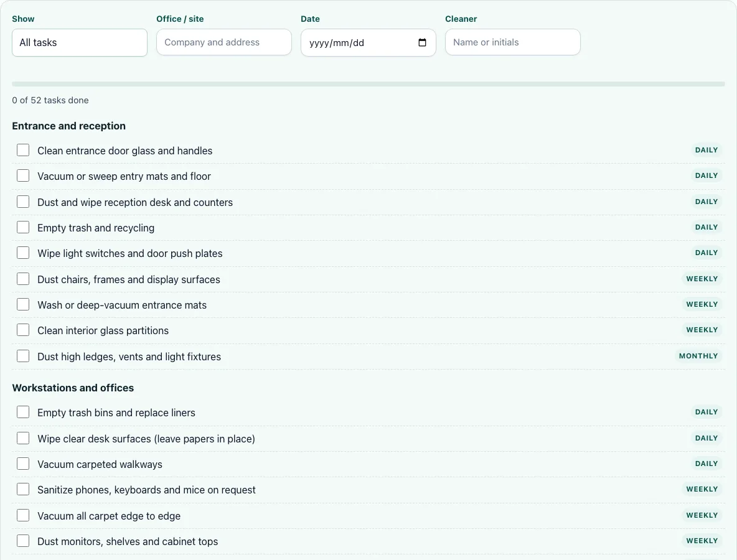The width and height of the screenshot is (737, 560).
Task: Click DAILY badge on 'Clean entrance door glass' row
Action: coord(706,150)
